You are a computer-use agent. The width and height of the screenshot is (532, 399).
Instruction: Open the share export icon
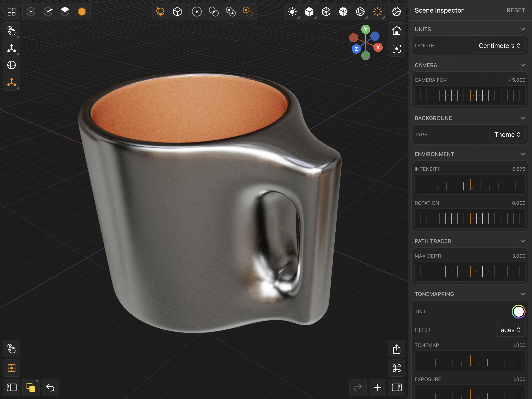pos(396,349)
